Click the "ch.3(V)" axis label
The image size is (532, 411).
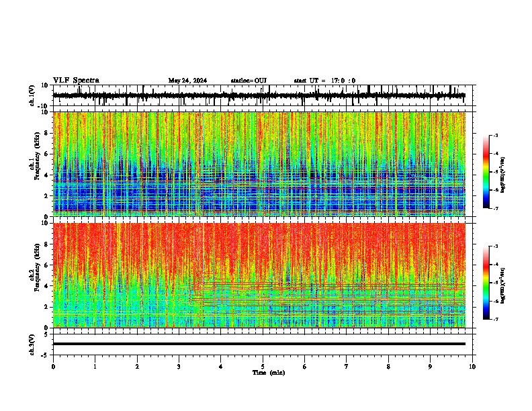point(32,345)
